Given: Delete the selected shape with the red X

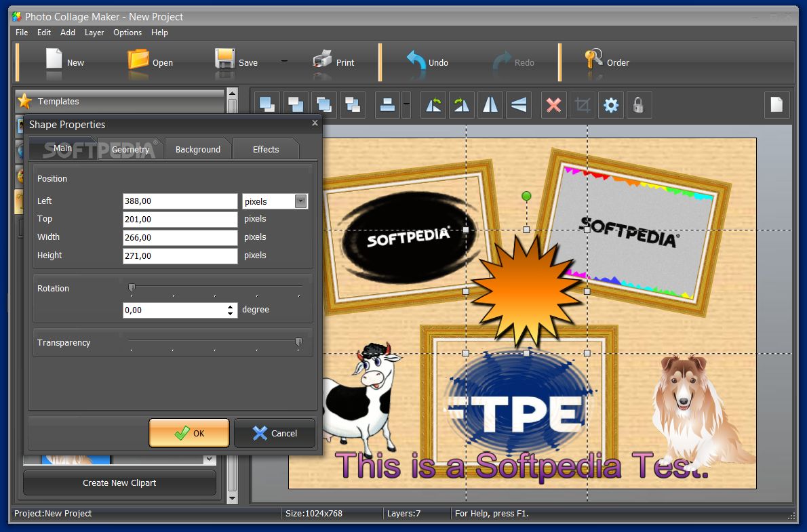Looking at the screenshot, I should [x=554, y=105].
